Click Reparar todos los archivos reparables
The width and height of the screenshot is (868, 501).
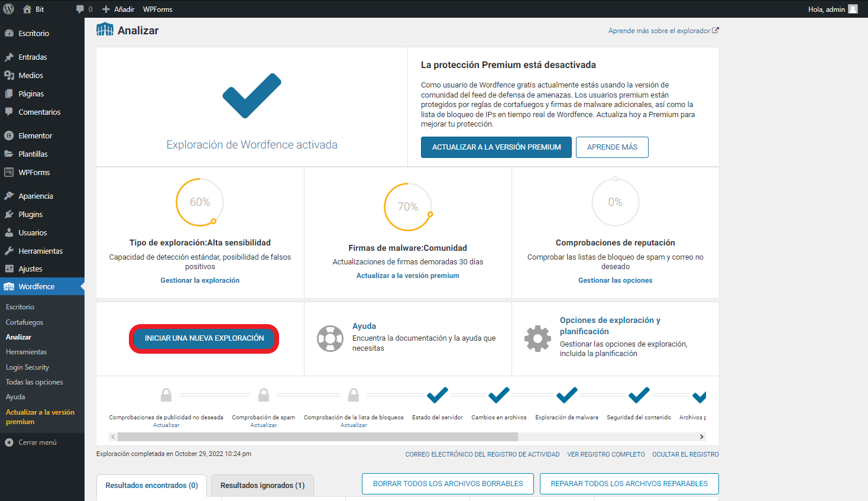[x=629, y=484]
